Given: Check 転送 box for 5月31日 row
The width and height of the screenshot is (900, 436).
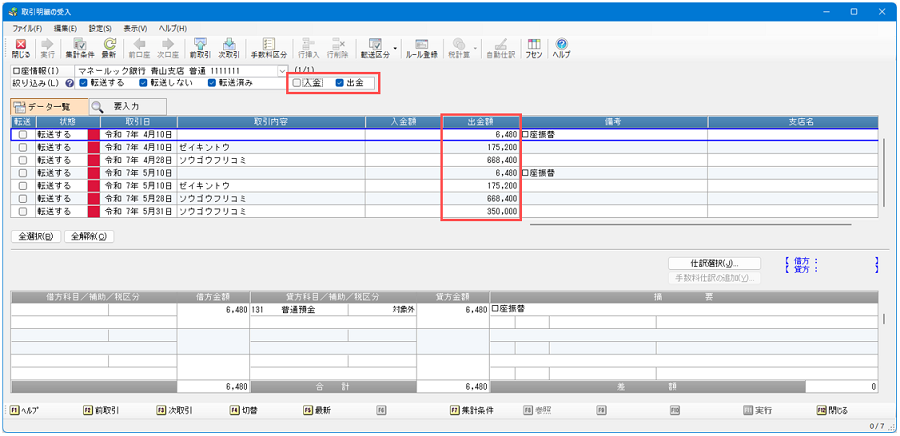Looking at the screenshot, I should tap(23, 212).
